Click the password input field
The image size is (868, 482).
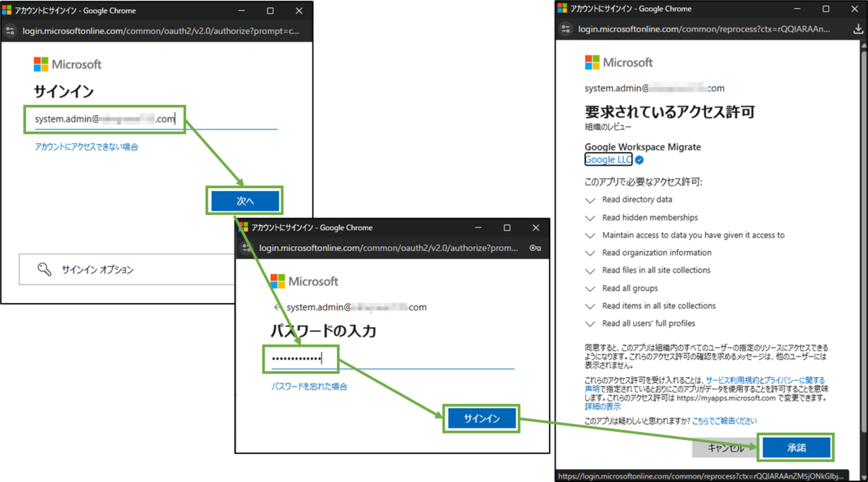click(x=393, y=359)
